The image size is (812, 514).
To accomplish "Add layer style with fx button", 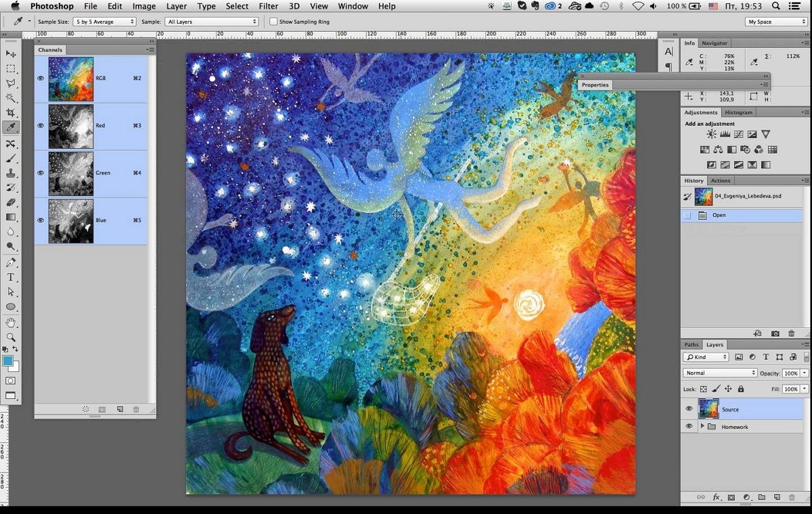I will (x=716, y=497).
